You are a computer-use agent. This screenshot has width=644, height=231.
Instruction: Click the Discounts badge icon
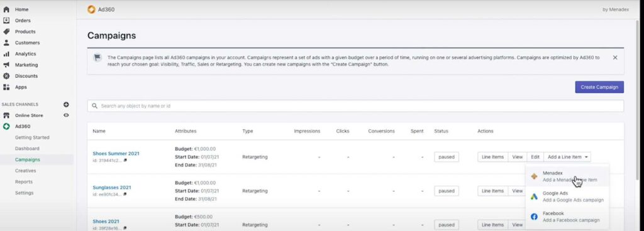(x=6, y=76)
